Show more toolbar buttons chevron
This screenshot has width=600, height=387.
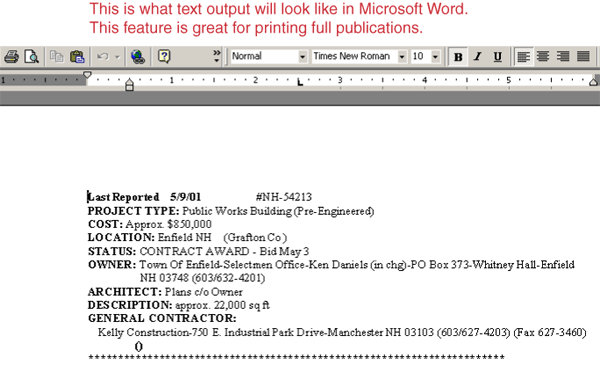point(217,56)
